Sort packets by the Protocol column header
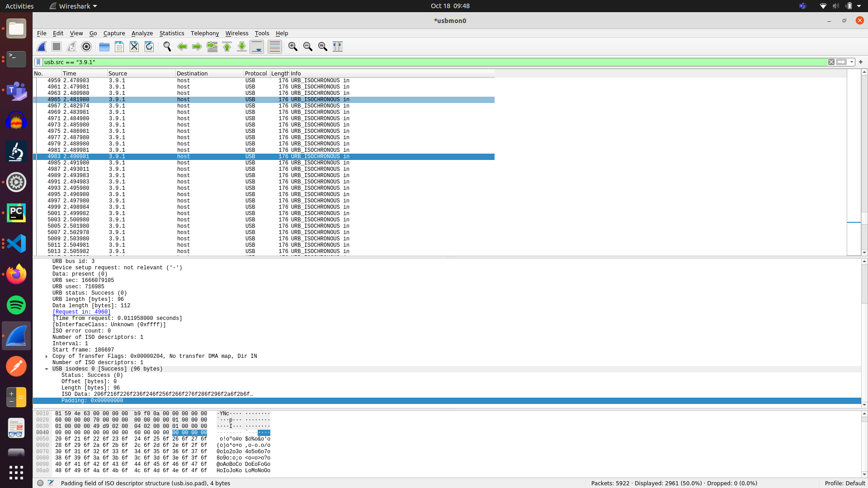Screen dimensions: 868x488 click(x=257, y=73)
